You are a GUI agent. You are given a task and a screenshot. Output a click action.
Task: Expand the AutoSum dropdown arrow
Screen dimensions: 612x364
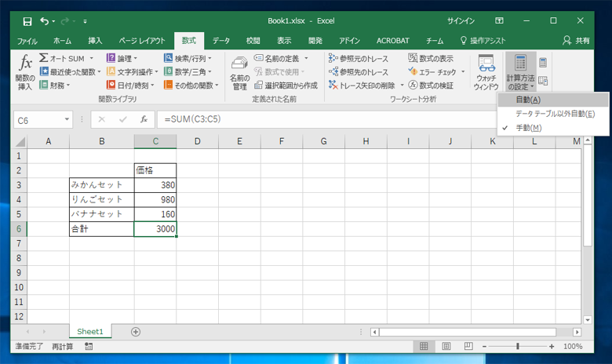(92, 58)
